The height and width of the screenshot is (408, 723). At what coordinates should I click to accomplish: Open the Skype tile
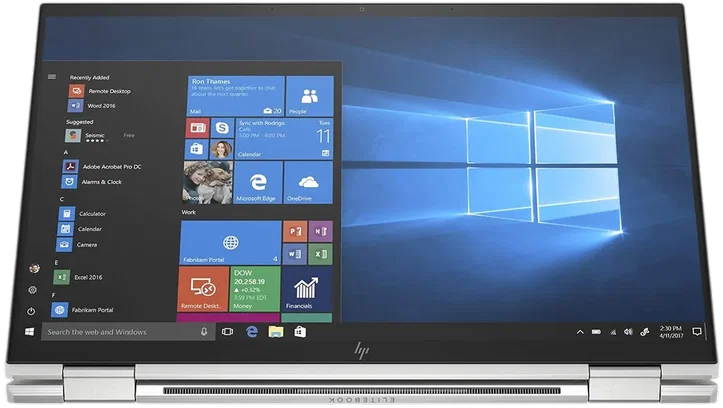[220, 128]
